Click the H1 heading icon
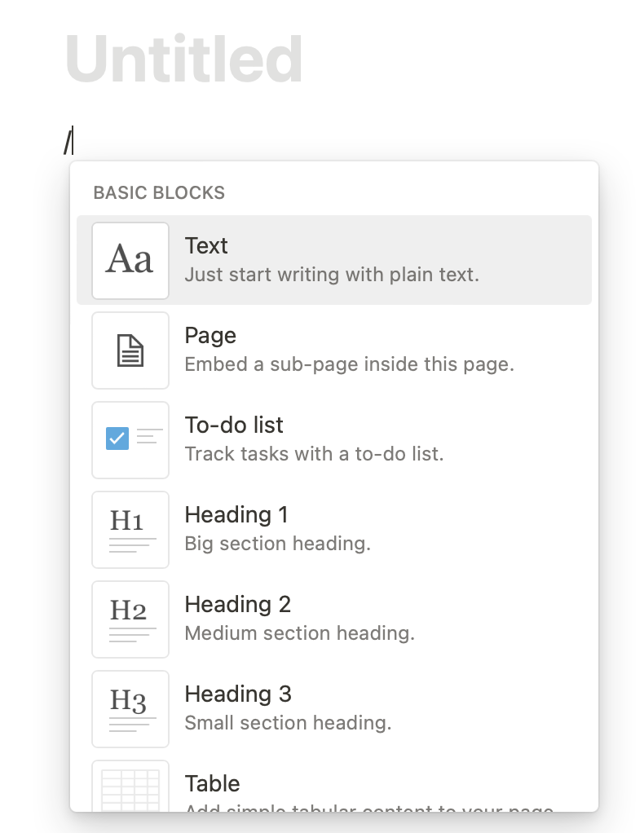This screenshot has height=833, width=644. tap(130, 530)
